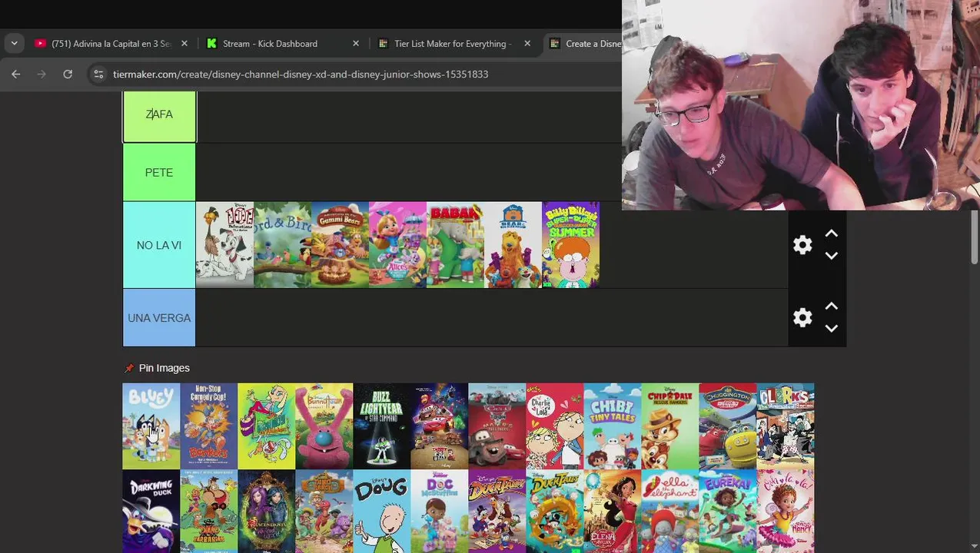980x553 pixels.
Task: Move UNA VERGA row down
Action: 831,328
